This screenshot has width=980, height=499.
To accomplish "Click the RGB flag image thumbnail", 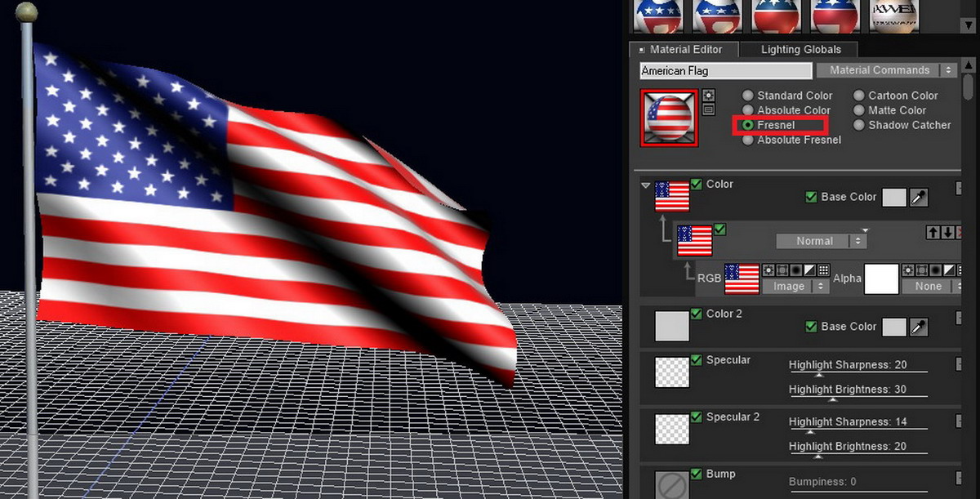I will tap(742, 278).
